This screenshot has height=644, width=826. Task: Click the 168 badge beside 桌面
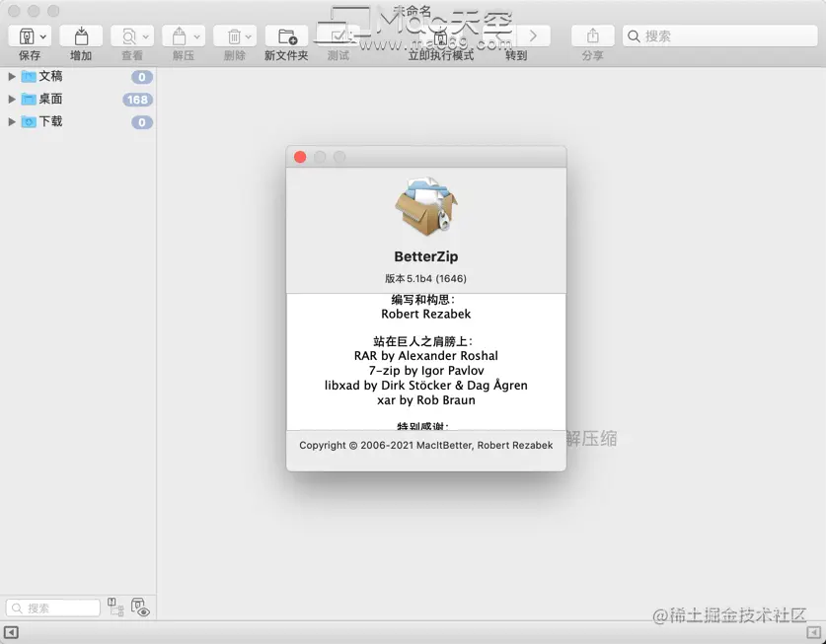click(137, 100)
